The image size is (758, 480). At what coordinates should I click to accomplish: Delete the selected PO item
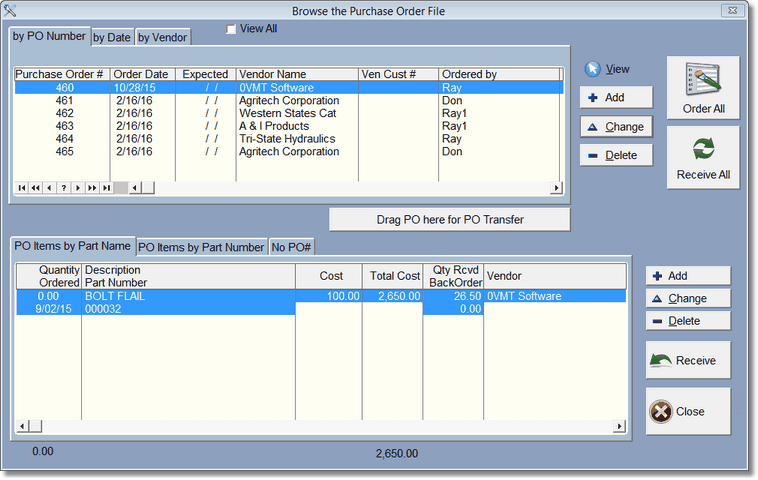(x=687, y=321)
